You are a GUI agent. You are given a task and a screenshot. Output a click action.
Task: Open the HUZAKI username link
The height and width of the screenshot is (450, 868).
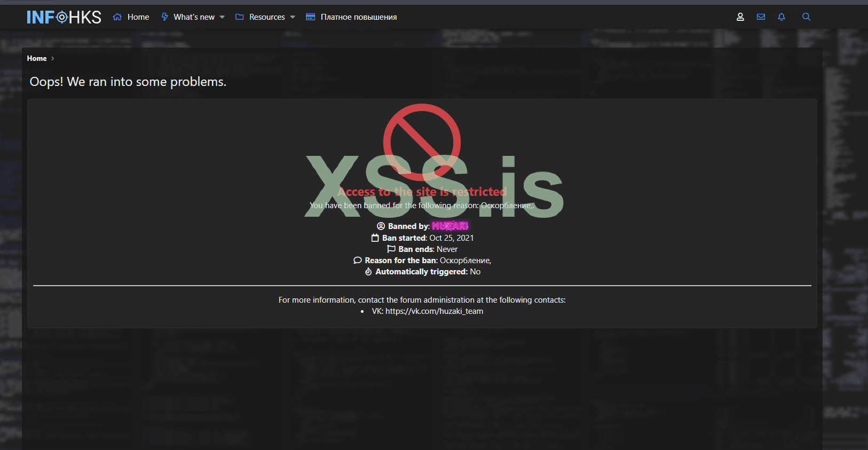click(x=450, y=226)
